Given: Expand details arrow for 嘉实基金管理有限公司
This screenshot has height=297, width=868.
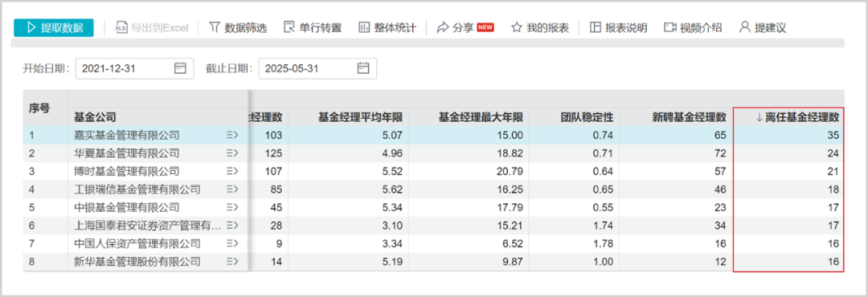Looking at the screenshot, I should click(232, 134).
